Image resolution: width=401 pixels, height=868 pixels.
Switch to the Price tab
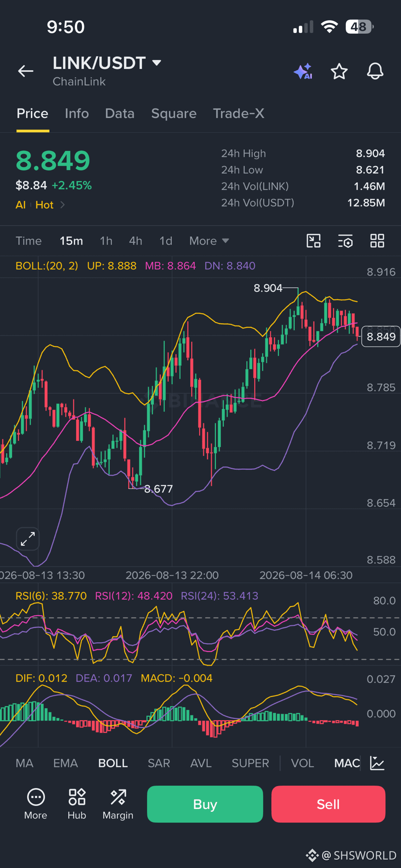[x=32, y=113]
